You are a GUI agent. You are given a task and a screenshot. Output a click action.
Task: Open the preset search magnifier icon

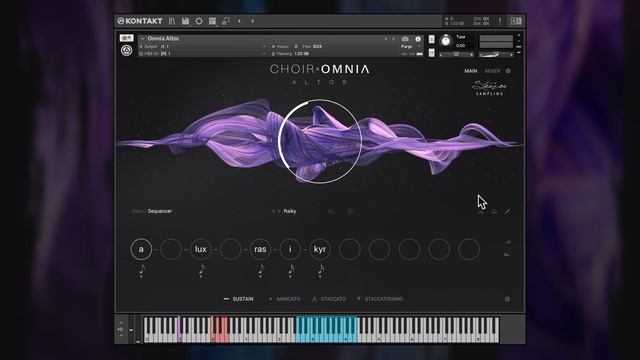[x=331, y=211]
